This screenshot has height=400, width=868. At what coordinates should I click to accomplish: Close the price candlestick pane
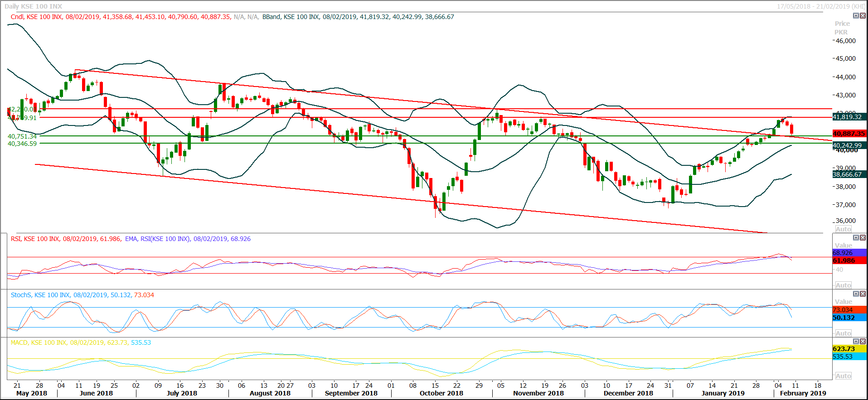pyautogui.click(x=863, y=15)
